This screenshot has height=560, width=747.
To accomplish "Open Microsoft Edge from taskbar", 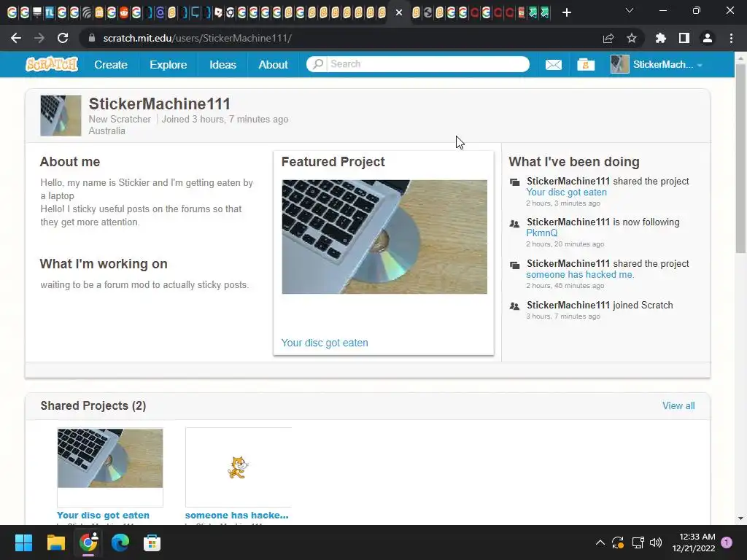I will (120, 542).
